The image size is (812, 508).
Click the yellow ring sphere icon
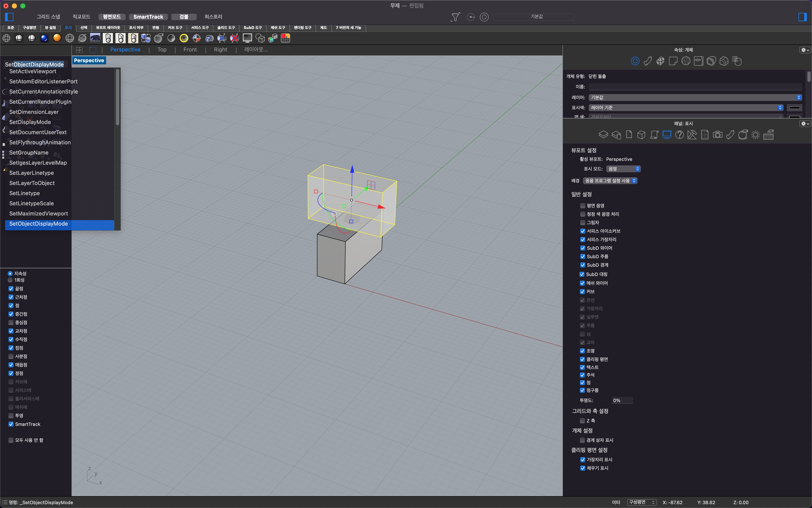pyautogui.click(x=184, y=38)
